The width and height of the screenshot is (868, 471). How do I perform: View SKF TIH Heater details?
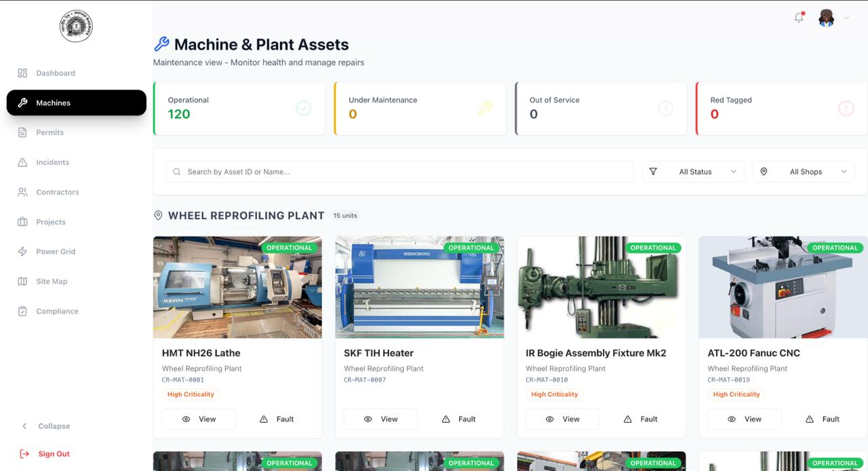(380, 419)
